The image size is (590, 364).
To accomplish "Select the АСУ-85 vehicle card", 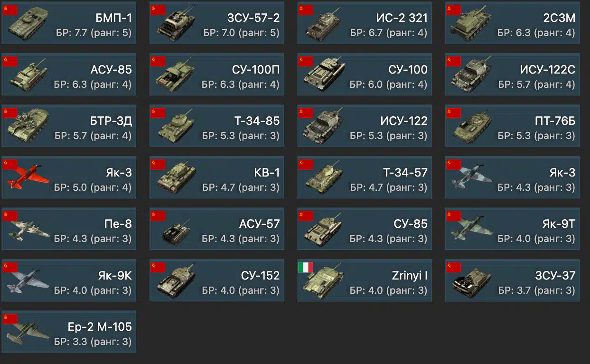I will point(69,75).
